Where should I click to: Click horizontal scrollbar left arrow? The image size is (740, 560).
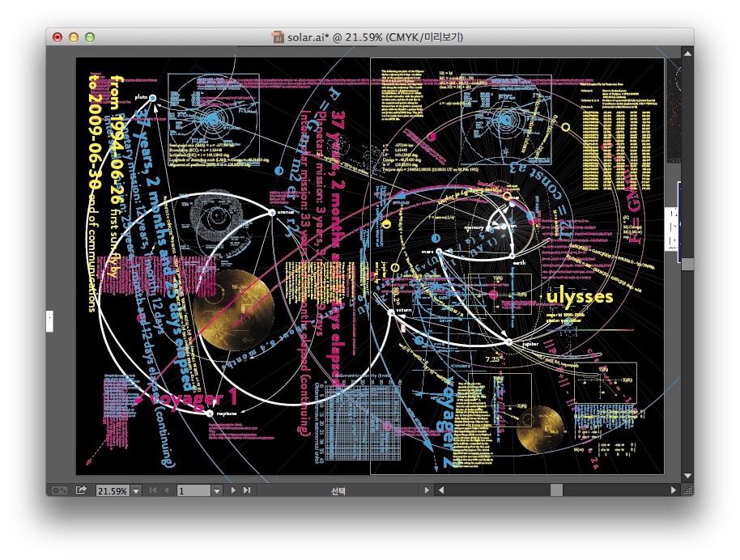[x=440, y=490]
